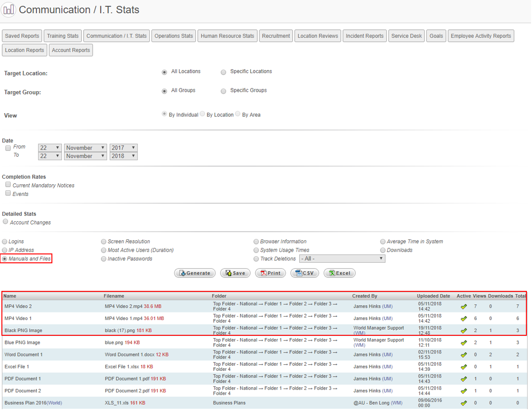Export the report using the Excel icon
The height and width of the screenshot is (412, 532).
(x=331, y=273)
